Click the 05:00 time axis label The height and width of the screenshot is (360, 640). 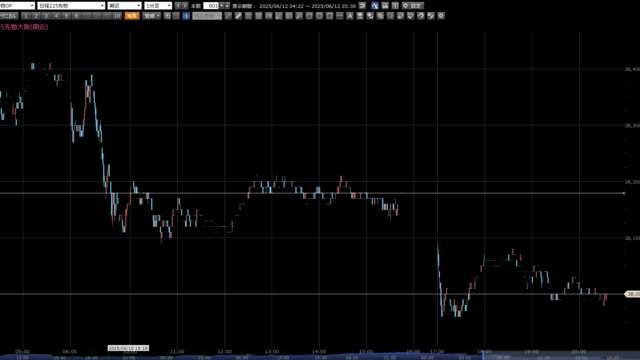point(22,351)
